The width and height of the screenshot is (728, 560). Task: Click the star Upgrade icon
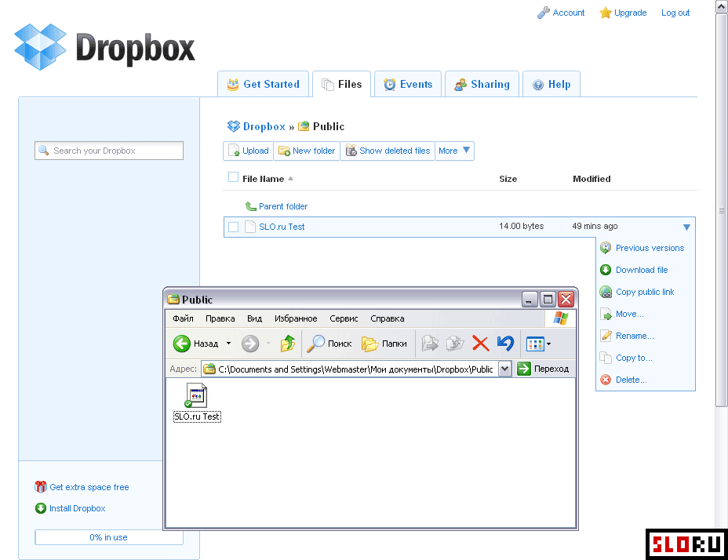tap(605, 13)
